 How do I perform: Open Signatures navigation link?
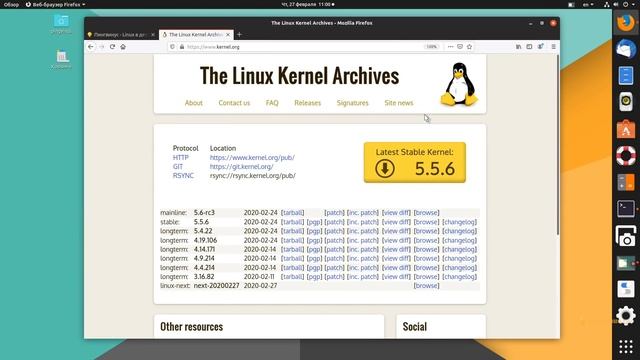[x=352, y=103]
